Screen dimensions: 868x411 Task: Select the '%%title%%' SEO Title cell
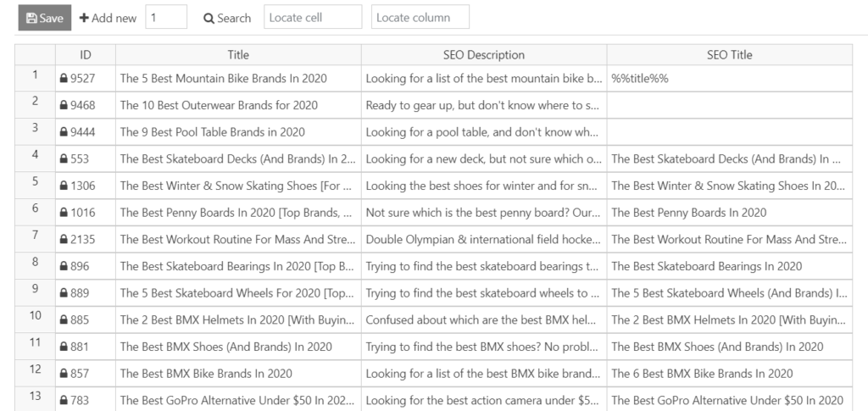(730, 79)
